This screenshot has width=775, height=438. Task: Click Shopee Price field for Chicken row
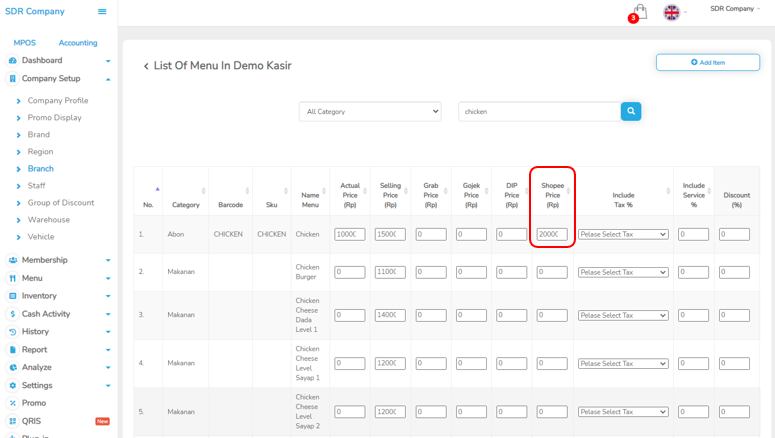(552, 234)
